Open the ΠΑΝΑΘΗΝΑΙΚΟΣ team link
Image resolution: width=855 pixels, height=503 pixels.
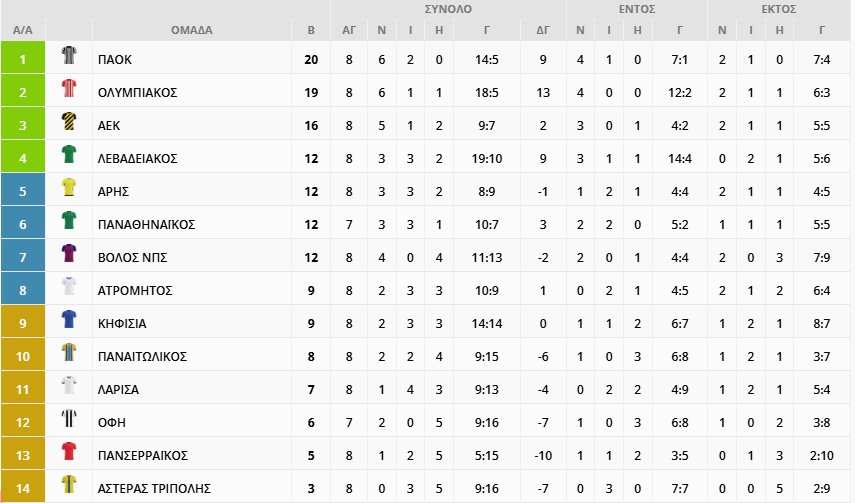pyautogui.click(x=147, y=224)
